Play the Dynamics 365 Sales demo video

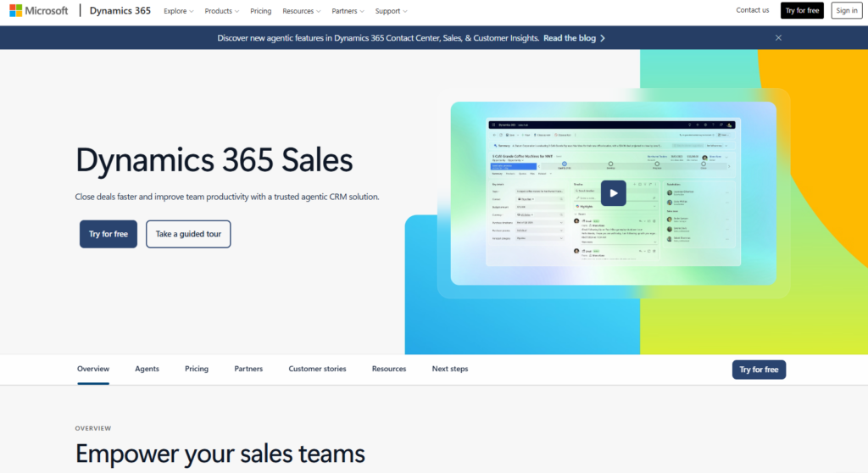(614, 193)
